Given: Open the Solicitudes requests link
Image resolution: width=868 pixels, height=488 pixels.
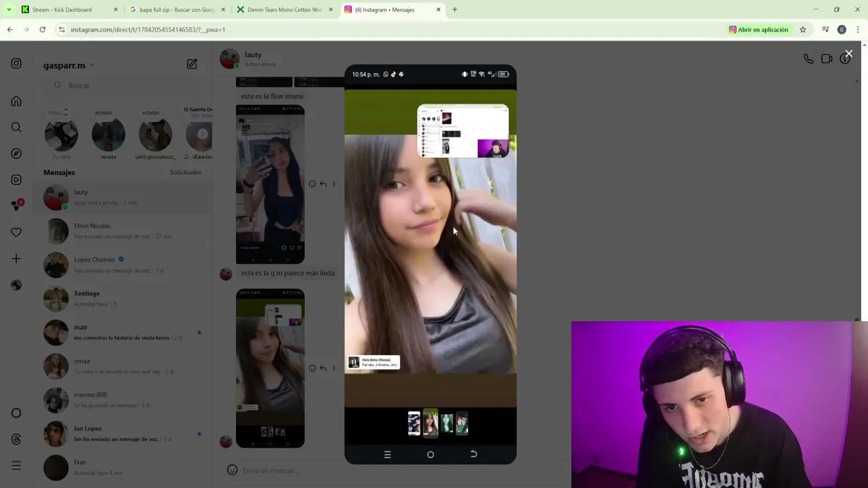Looking at the screenshot, I should pos(185,172).
